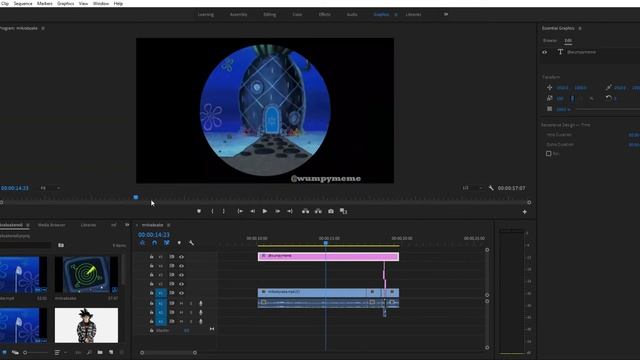Image resolution: width=640 pixels, height=360 pixels.
Task: Lock the Master audio track
Action: tap(151, 330)
